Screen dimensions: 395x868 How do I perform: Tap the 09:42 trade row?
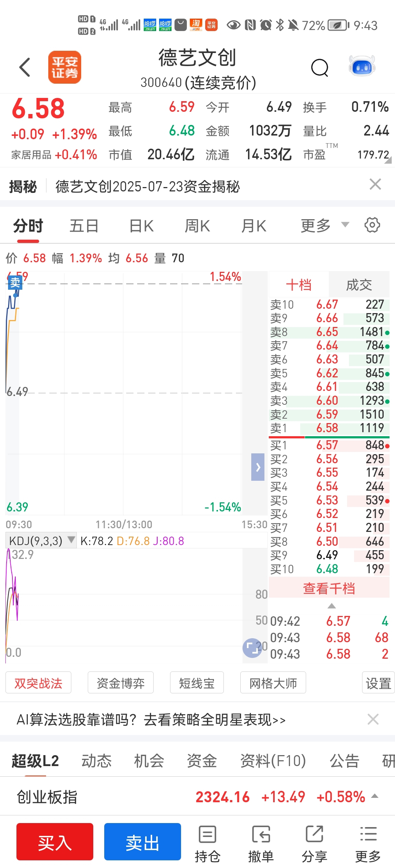click(329, 621)
